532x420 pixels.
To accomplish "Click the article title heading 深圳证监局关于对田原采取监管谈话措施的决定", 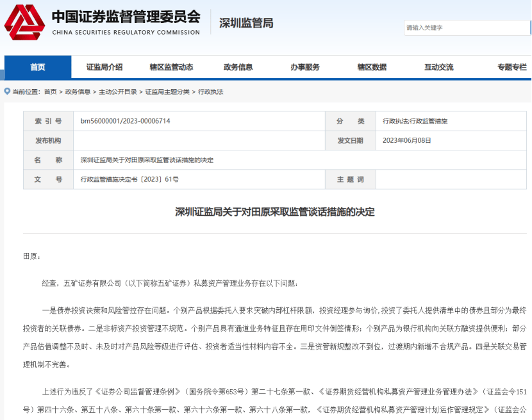I will (x=275, y=212).
